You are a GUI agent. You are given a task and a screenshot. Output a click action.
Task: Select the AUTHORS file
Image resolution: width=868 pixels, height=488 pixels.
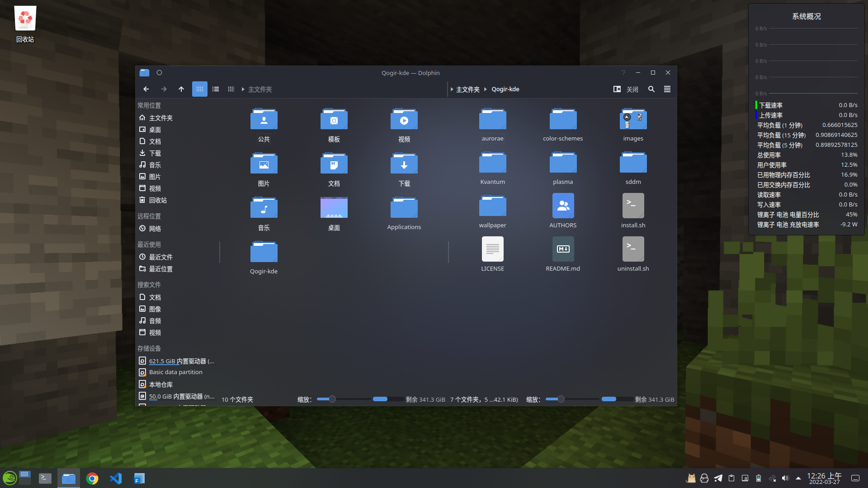tap(563, 206)
